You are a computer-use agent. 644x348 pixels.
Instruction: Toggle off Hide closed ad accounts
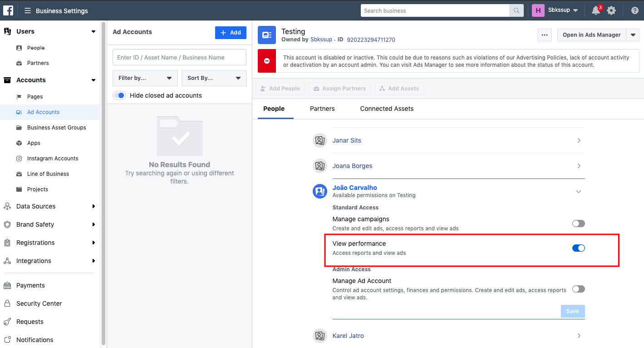click(x=119, y=95)
